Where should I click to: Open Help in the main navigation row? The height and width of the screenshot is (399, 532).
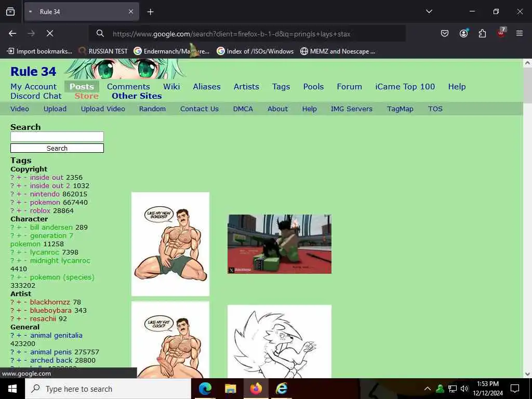click(457, 87)
